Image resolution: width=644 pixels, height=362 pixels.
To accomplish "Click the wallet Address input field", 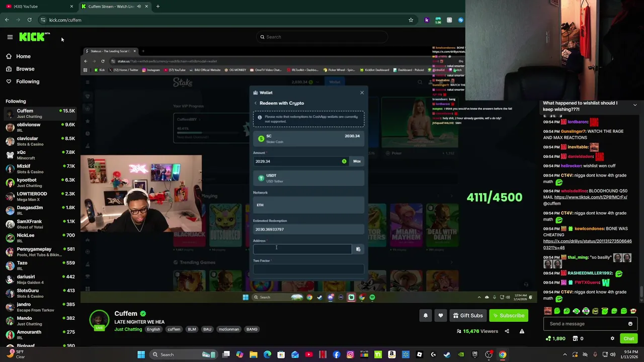I will pyautogui.click(x=302, y=249).
